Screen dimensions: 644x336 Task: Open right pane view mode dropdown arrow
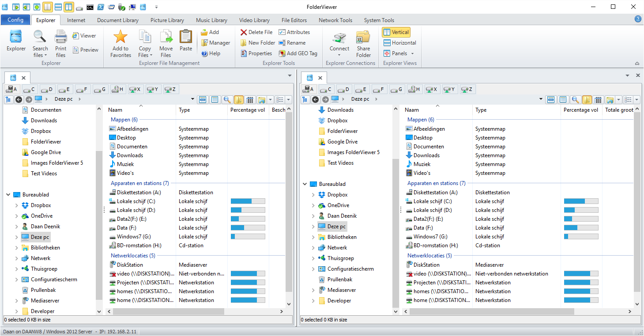point(636,100)
